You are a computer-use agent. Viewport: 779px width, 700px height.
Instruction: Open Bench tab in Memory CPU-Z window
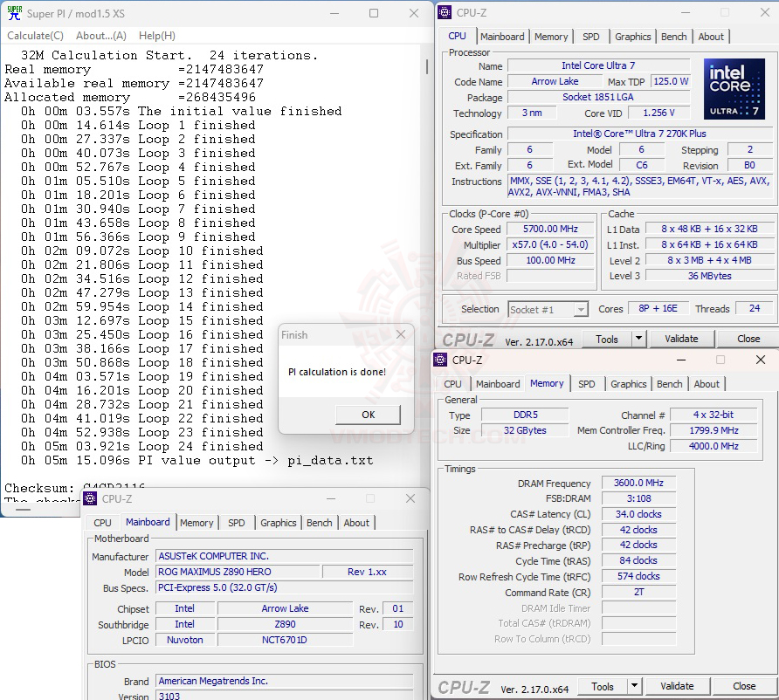click(669, 384)
